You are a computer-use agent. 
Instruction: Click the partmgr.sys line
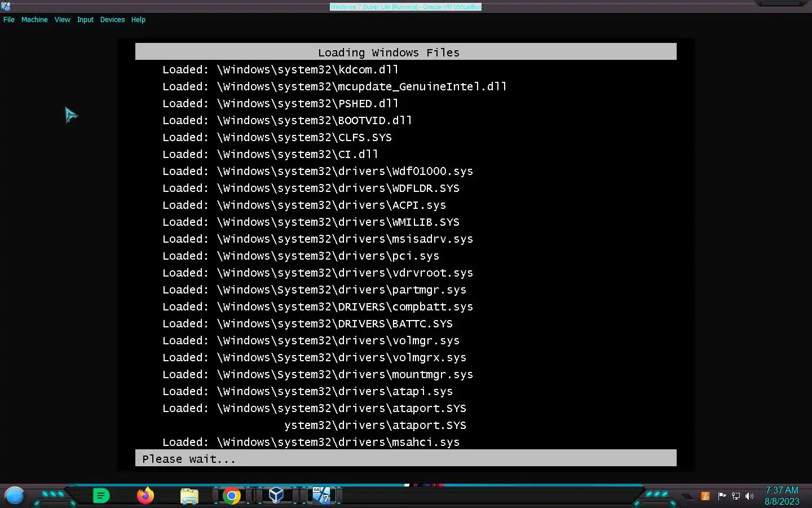(314, 290)
